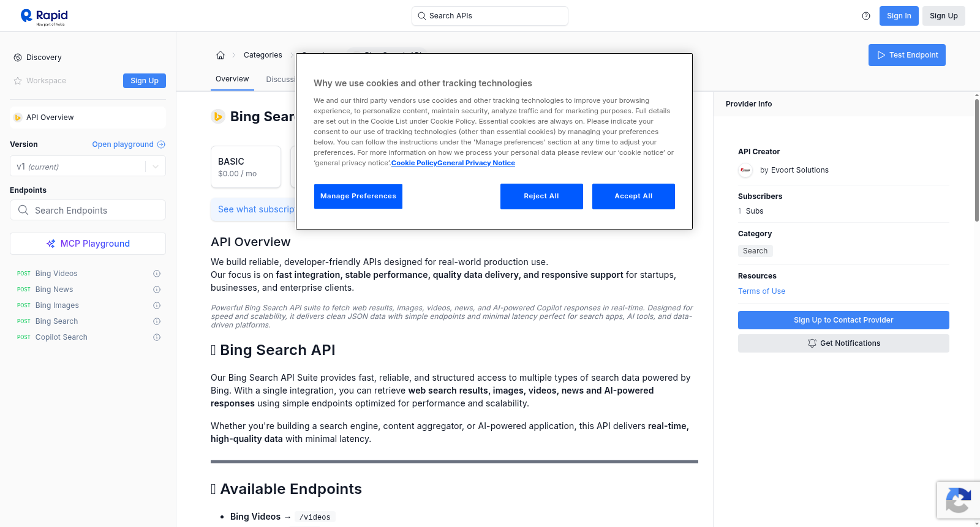The image size is (980, 527).
Task: Expand the v1 version dropdown
Action: click(88, 166)
